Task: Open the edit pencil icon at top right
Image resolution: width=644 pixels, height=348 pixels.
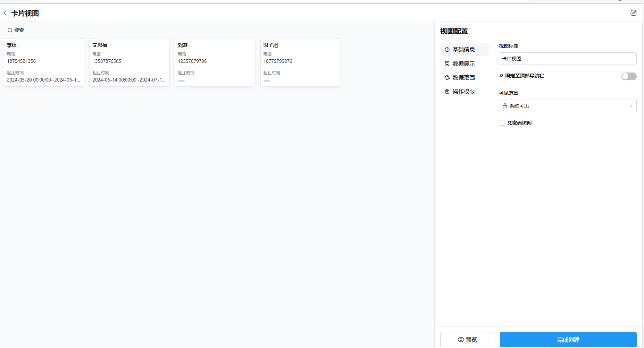Action: (634, 13)
